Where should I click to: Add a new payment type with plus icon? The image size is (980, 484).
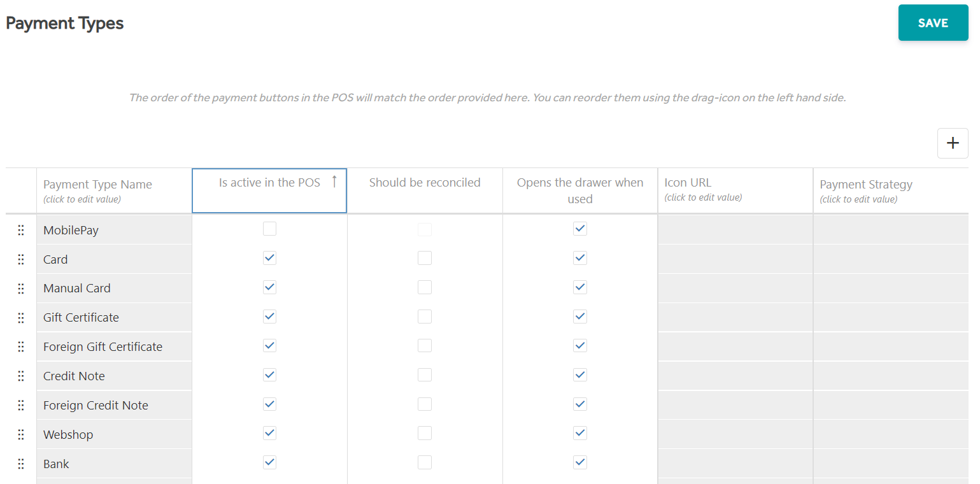click(x=953, y=143)
